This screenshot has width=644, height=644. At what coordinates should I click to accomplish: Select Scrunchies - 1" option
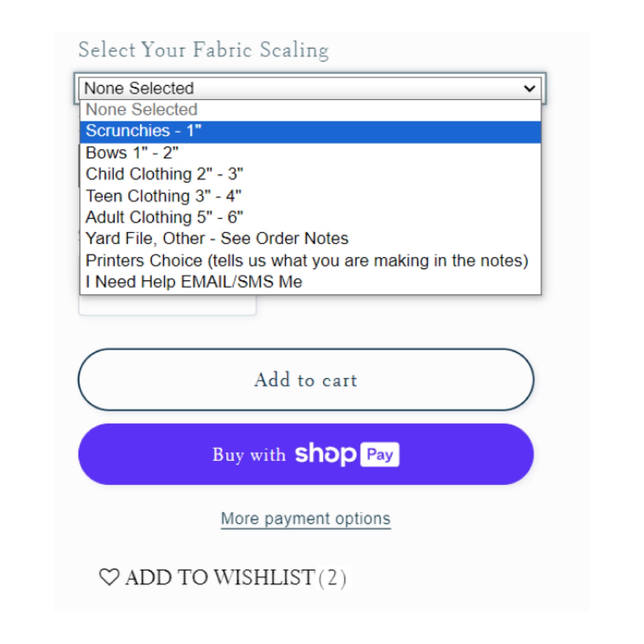point(310,131)
